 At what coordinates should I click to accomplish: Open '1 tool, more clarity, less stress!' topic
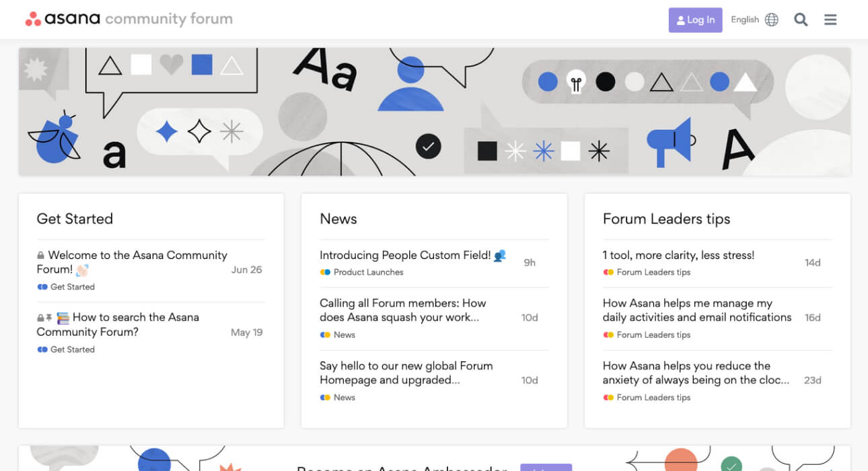[x=678, y=255]
